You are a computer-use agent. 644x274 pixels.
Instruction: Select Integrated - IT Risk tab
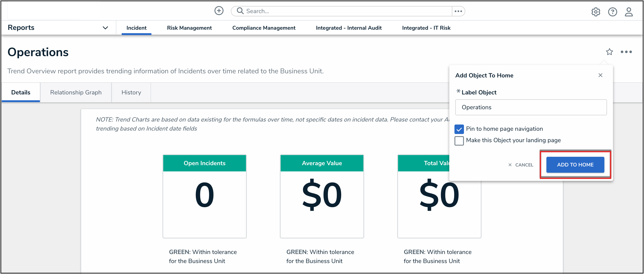[x=426, y=28]
